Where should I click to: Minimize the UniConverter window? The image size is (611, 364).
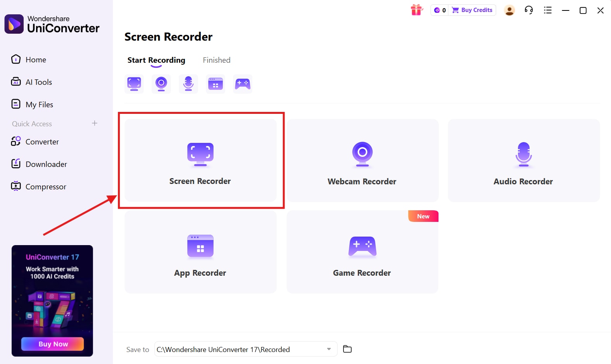tap(566, 10)
